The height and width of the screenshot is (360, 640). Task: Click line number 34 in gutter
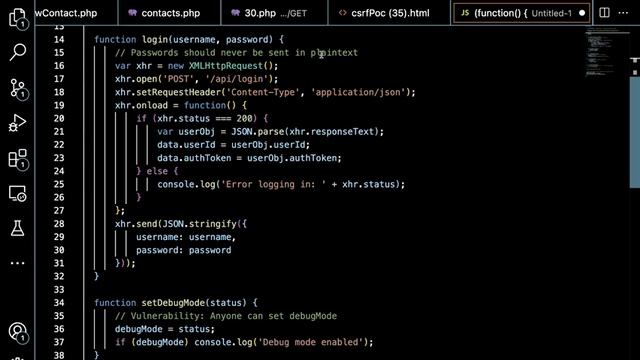point(59,303)
